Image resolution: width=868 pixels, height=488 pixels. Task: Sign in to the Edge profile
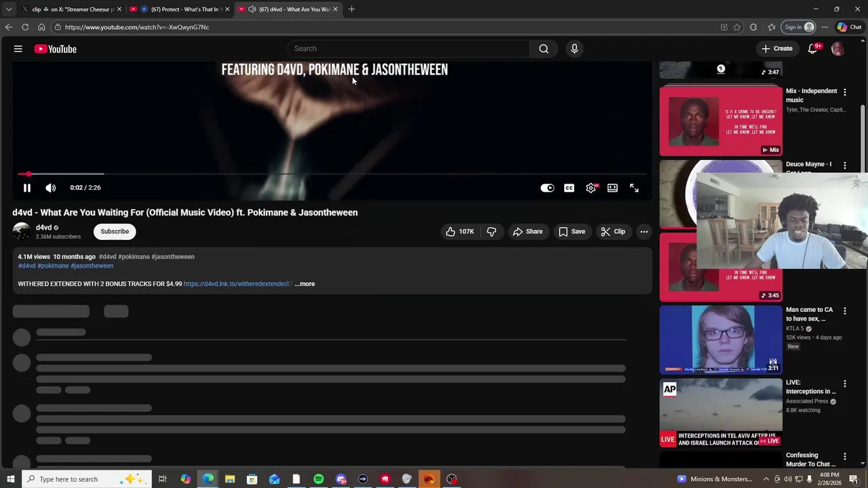pos(799,27)
